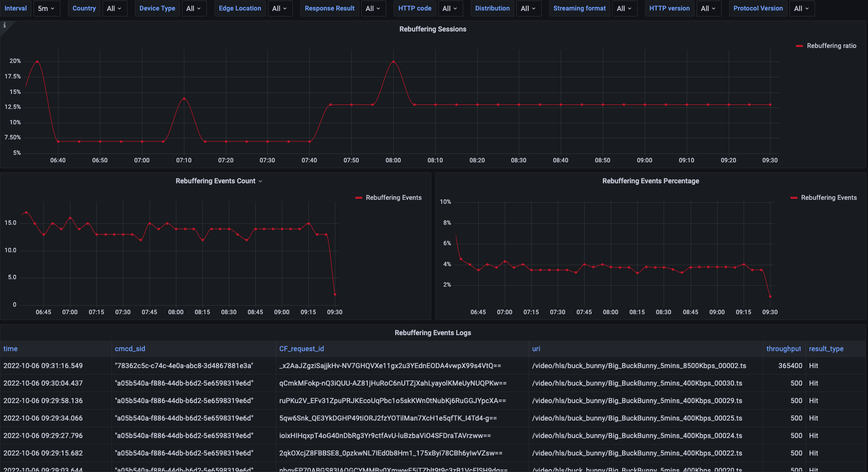Open the Protocol Version filter dropdown

tap(802, 8)
